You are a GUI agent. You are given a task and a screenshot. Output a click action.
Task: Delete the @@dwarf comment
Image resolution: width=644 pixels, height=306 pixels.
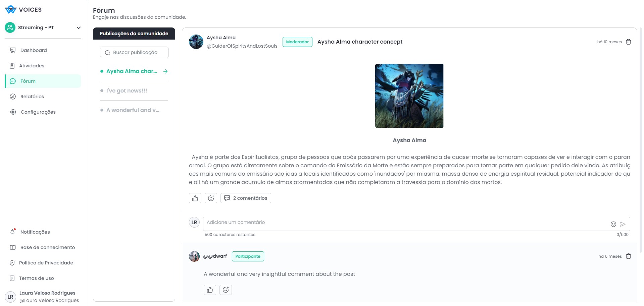click(629, 256)
